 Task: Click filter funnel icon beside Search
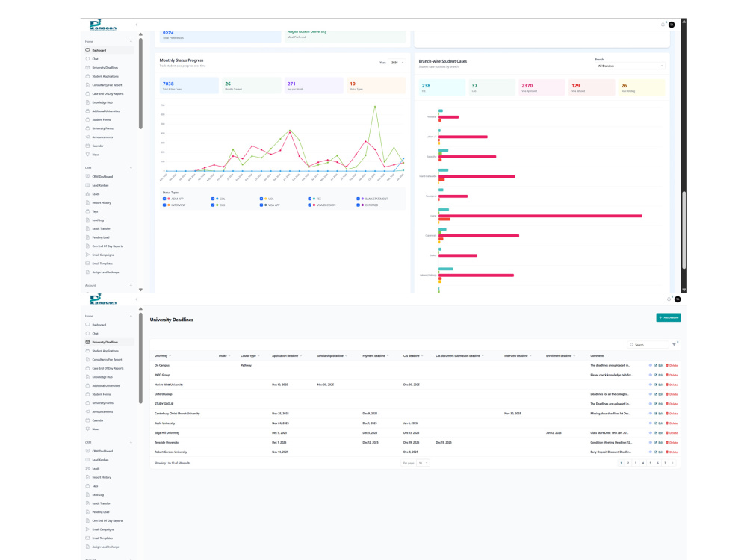point(674,344)
